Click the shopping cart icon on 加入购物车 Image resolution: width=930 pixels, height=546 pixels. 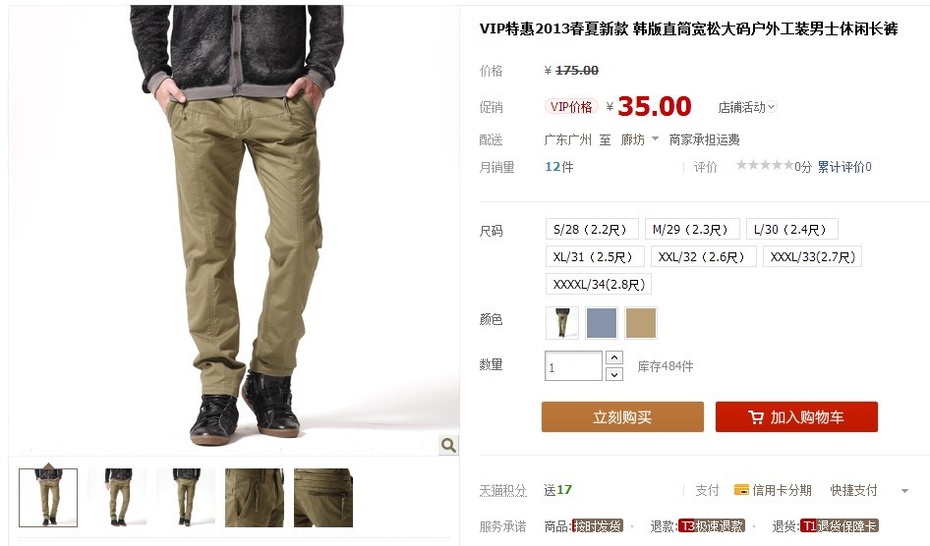(x=756, y=417)
